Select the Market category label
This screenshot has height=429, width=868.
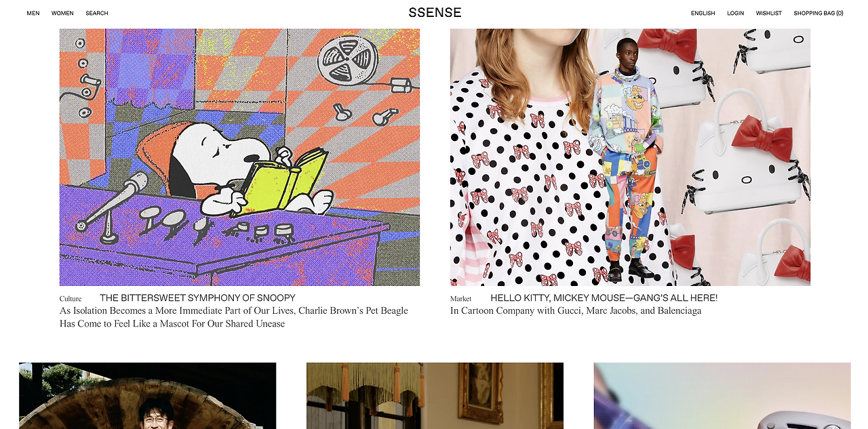click(460, 299)
